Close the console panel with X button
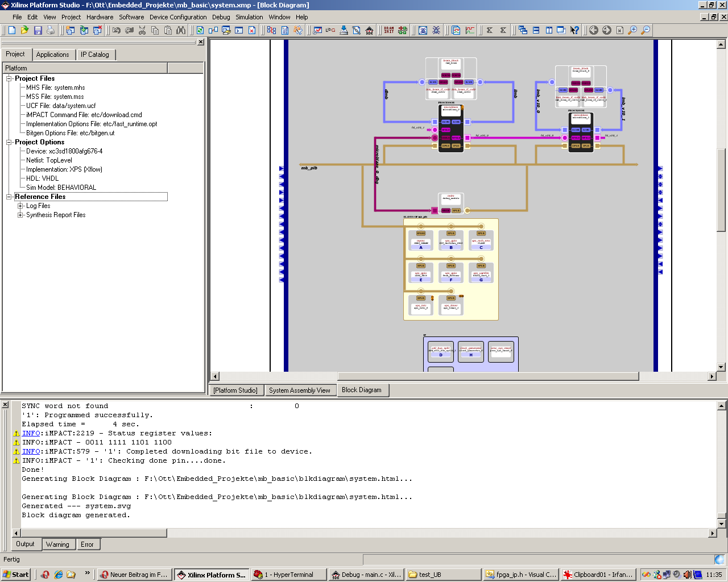Viewport: 728px width, 582px height. tap(5, 405)
